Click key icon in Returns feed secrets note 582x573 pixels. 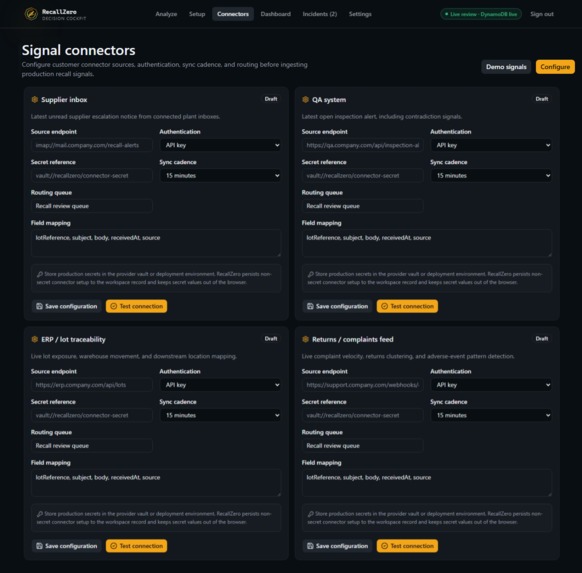pyautogui.click(x=311, y=514)
